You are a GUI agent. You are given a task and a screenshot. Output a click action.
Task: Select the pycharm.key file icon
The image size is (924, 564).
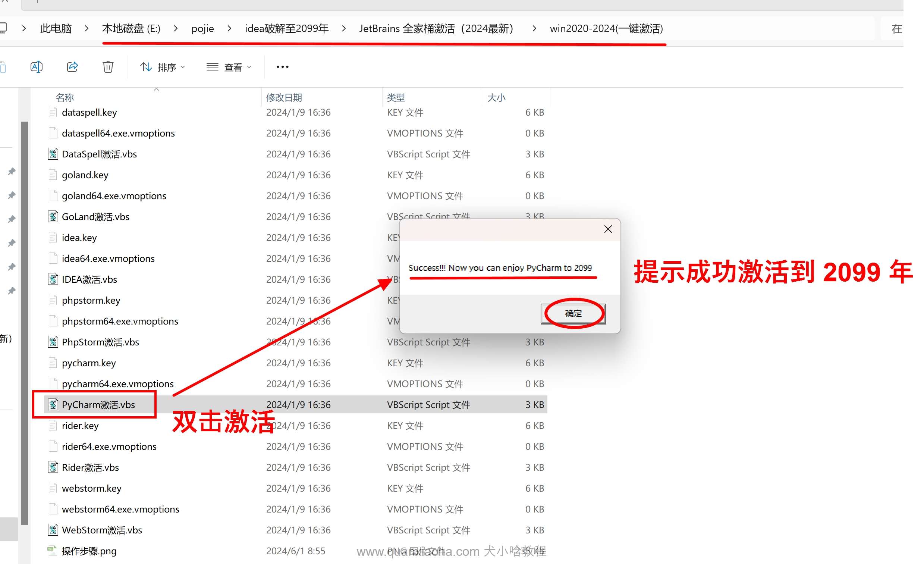(53, 363)
